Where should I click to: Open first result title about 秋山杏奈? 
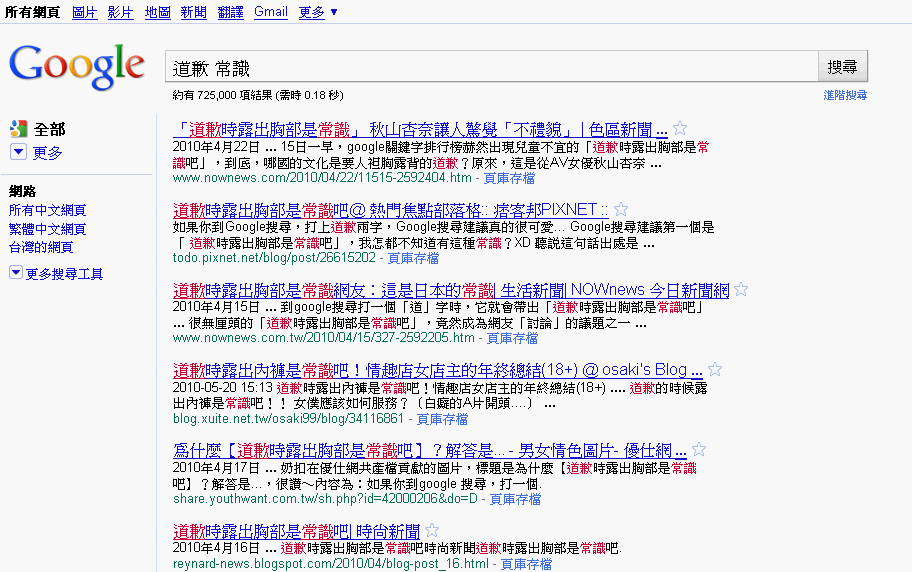click(420, 129)
